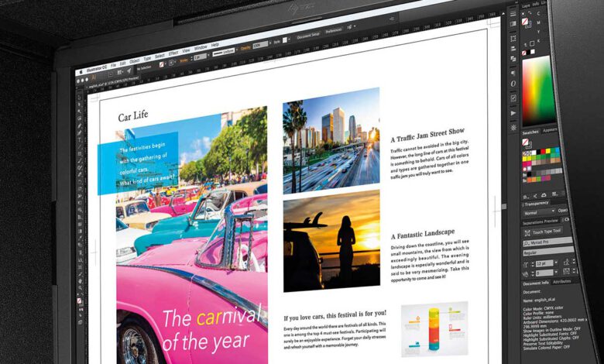Select the white box in Color panel
The image size is (604, 364).
click(533, 52)
